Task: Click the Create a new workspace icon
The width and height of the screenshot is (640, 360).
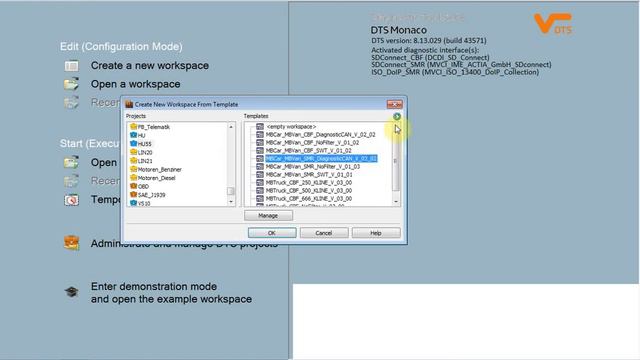Action: point(71,66)
